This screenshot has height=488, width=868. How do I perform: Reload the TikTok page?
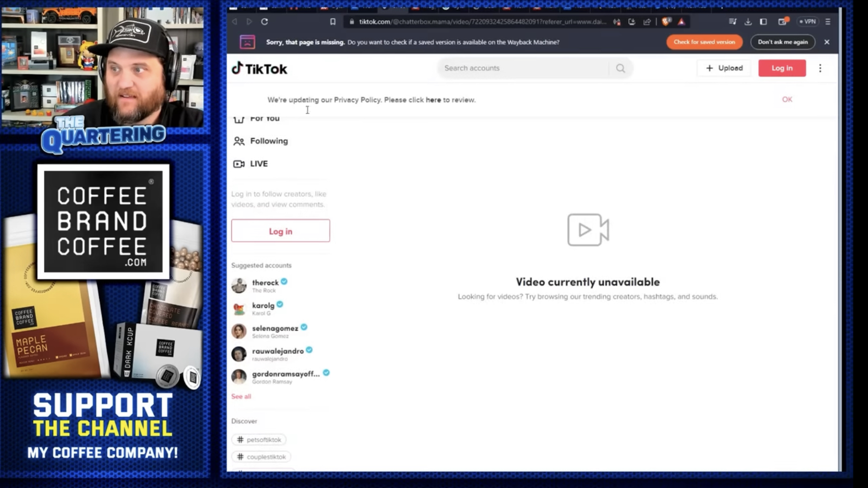click(264, 22)
